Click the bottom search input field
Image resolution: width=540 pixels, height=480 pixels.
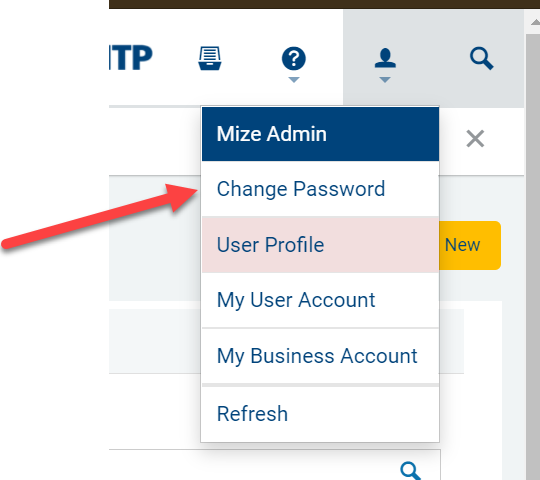(x=274, y=465)
